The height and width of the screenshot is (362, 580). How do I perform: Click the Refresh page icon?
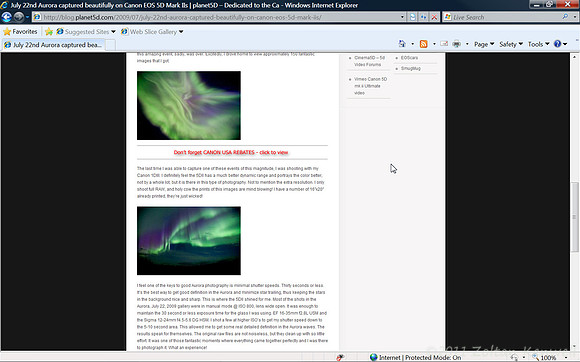click(424, 17)
